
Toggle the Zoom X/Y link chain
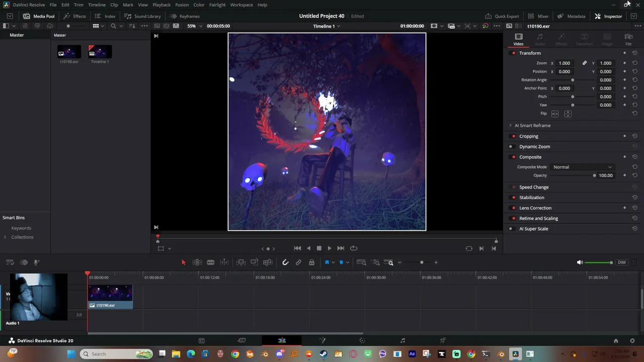point(585,63)
